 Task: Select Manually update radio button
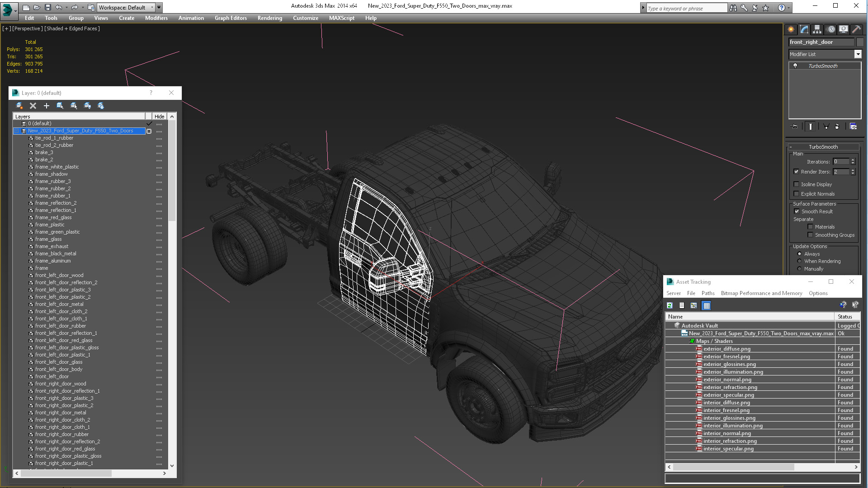pos(799,269)
